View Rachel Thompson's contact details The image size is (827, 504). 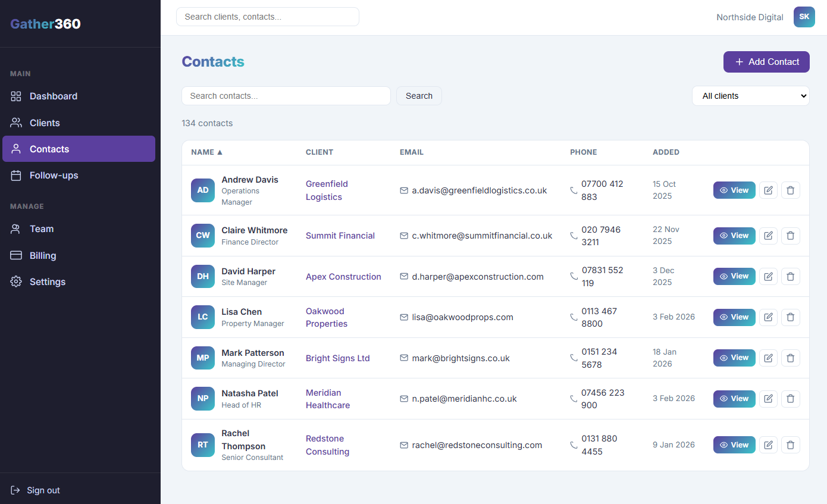pyautogui.click(x=734, y=444)
